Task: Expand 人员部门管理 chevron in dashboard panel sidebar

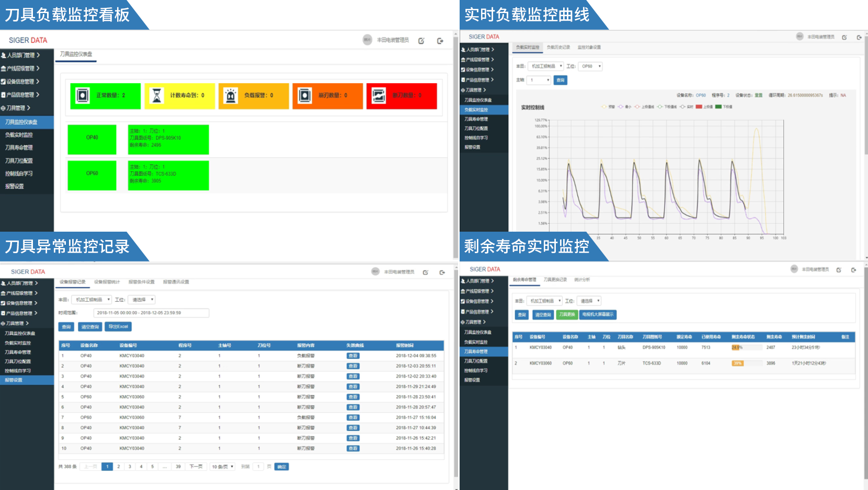Action: point(38,55)
